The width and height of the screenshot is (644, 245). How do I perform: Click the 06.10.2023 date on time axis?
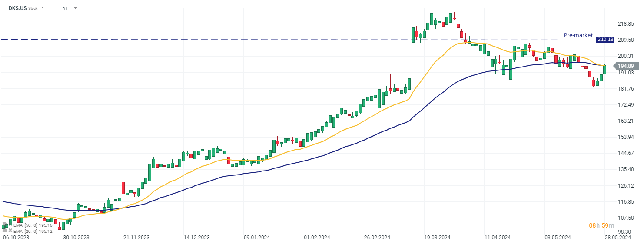(15, 238)
